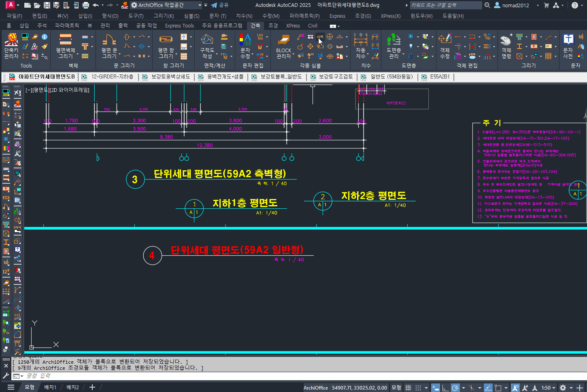Viewport: 587px width, 392px height.
Task: Click the blue info icon in Tools panel
Action: [x=45, y=37]
